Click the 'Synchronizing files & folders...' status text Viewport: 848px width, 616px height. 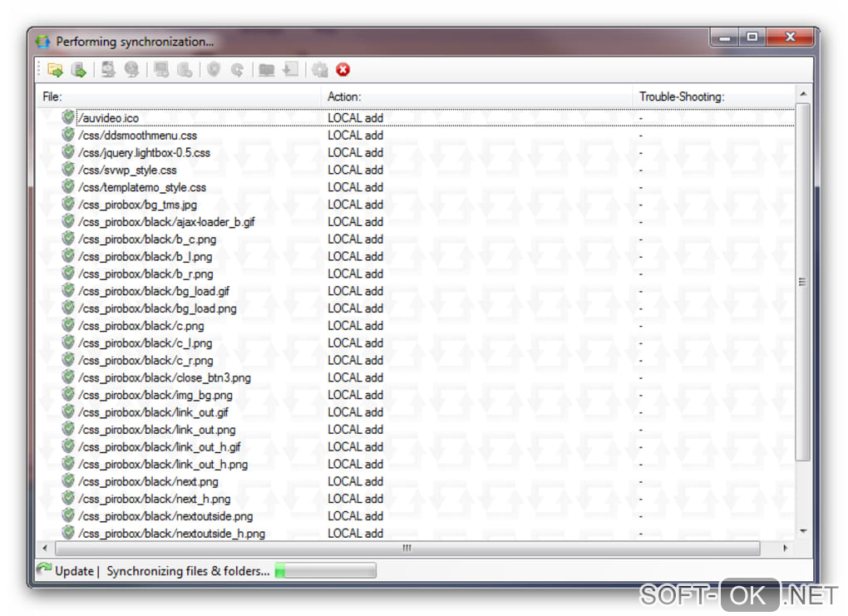(x=188, y=571)
